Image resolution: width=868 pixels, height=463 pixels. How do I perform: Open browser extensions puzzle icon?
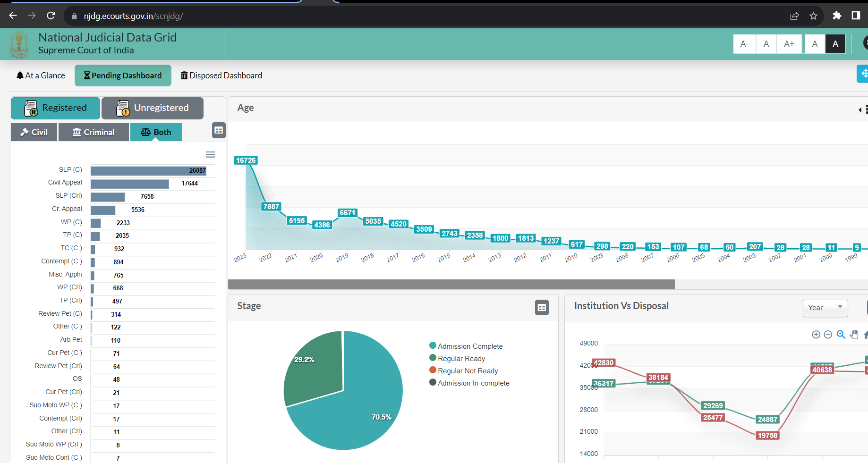coord(837,16)
